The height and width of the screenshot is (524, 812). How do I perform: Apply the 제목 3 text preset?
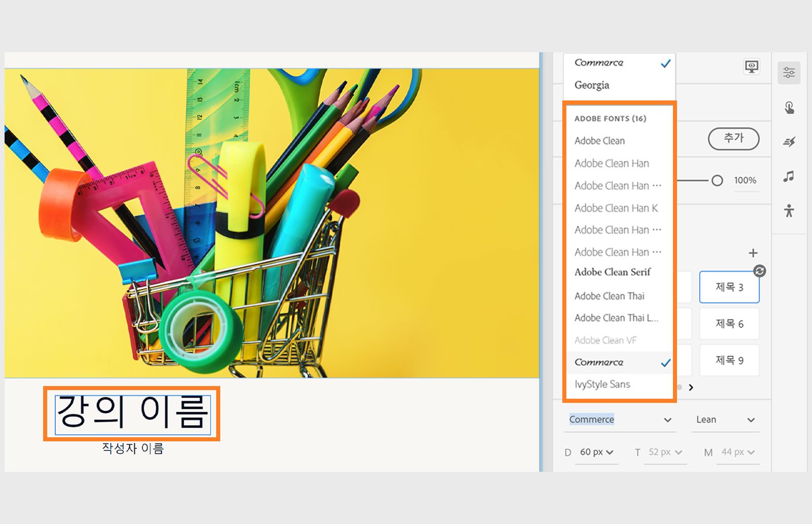[729, 287]
